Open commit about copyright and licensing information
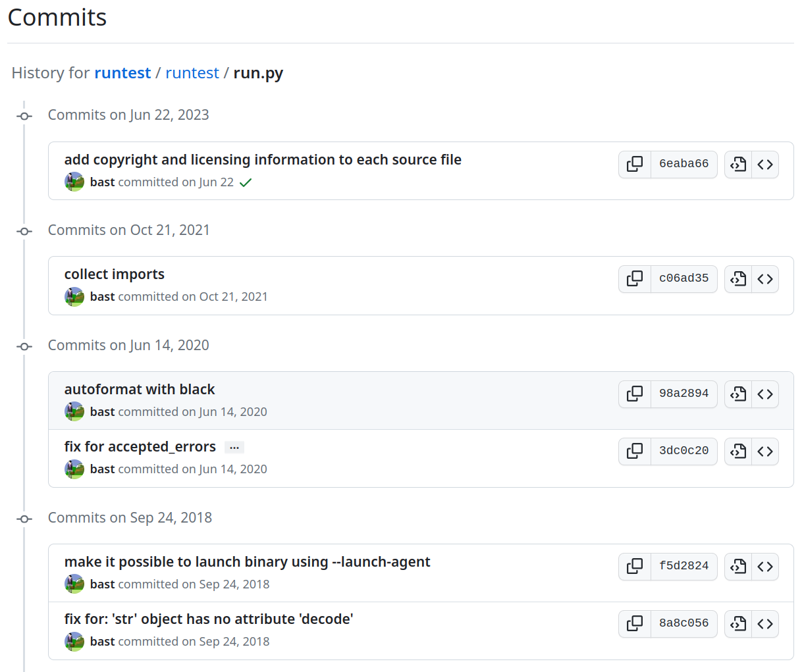 263,159
